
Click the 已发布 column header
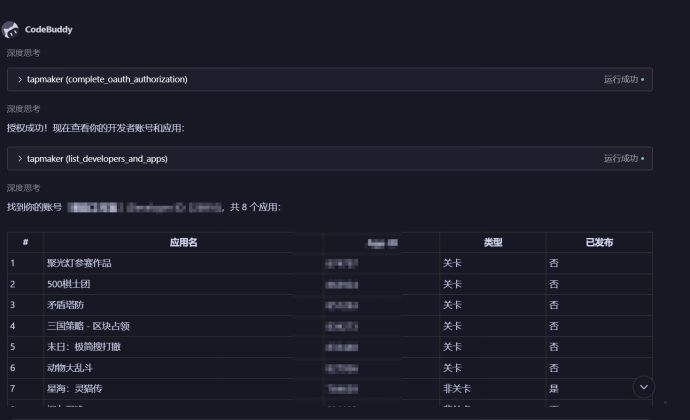599,243
